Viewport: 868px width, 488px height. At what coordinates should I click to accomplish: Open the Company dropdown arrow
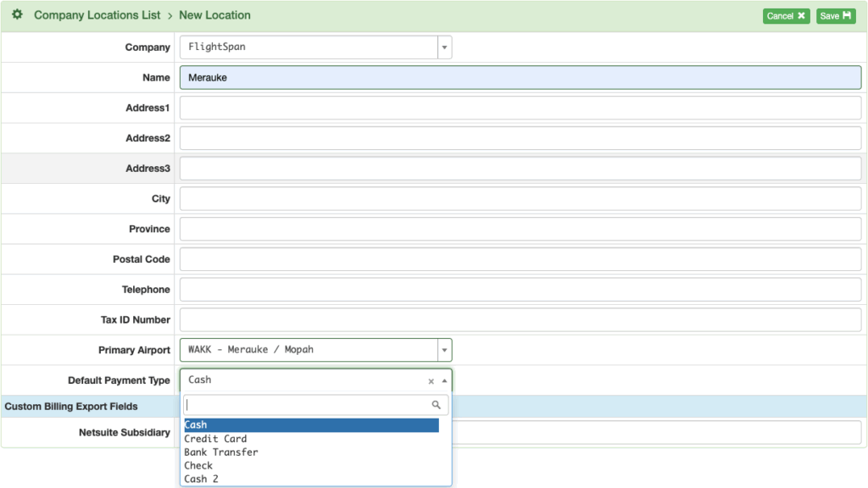(x=444, y=47)
